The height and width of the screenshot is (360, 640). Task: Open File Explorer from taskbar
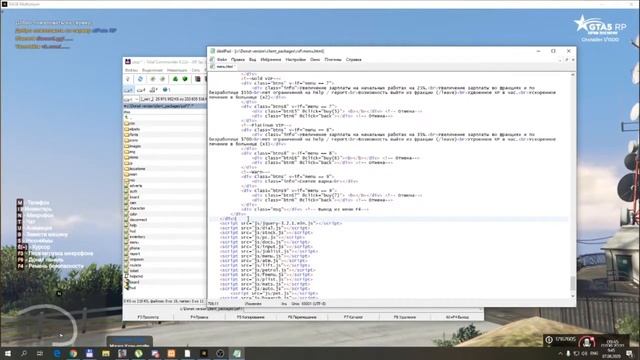pos(106,353)
